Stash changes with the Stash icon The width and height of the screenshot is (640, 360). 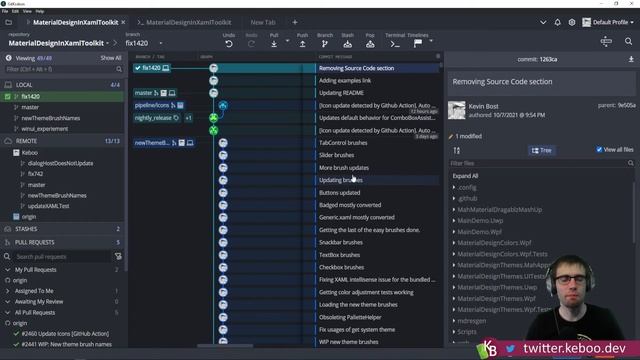pos(348,44)
